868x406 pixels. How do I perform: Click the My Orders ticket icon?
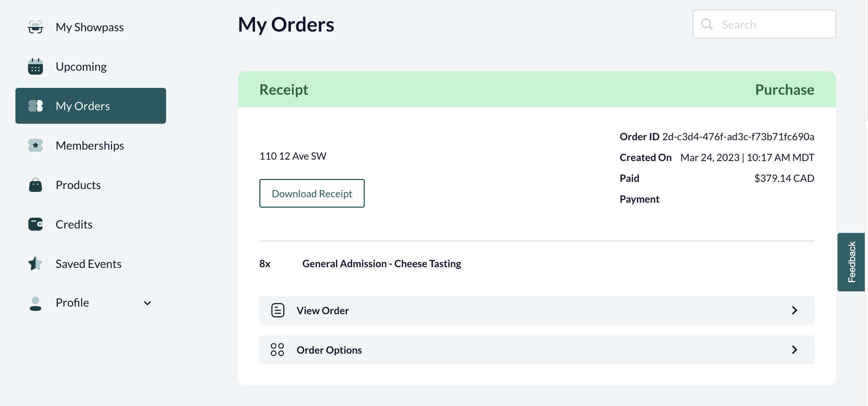[x=36, y=106]
